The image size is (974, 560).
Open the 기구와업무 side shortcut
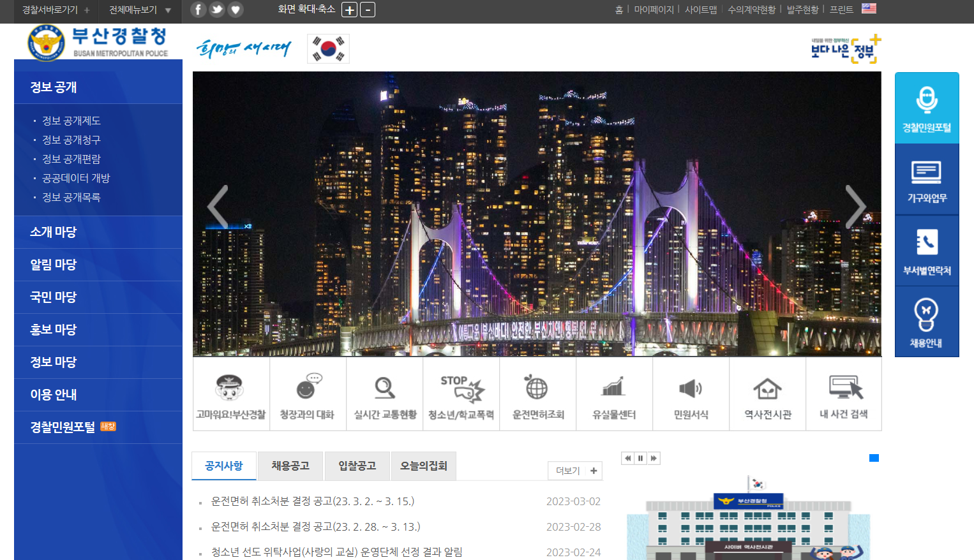point(927,179)
